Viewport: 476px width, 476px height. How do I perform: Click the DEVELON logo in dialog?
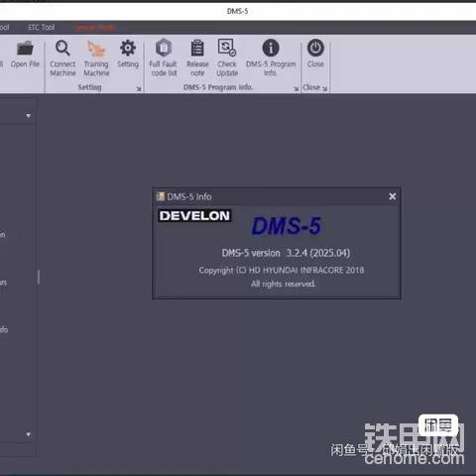[x=194, y=216]
